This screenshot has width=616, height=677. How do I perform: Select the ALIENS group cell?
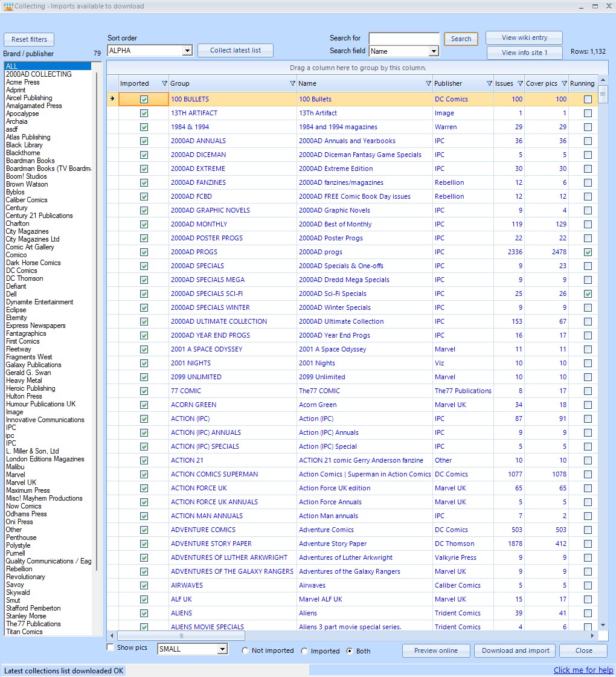point(233,614)
